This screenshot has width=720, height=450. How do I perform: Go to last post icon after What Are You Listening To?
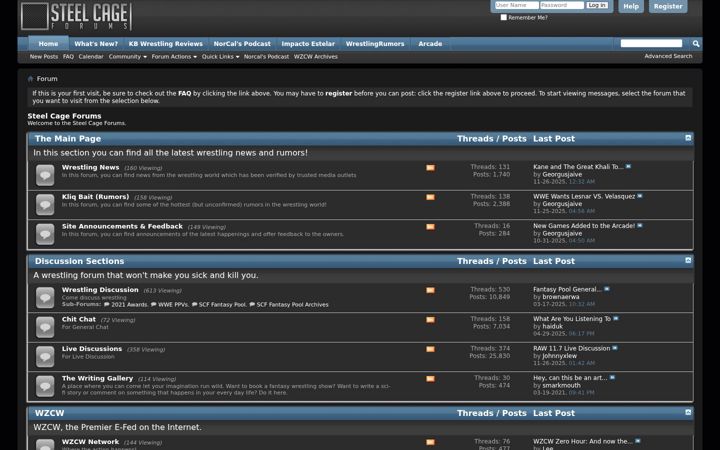coord(616,318)
